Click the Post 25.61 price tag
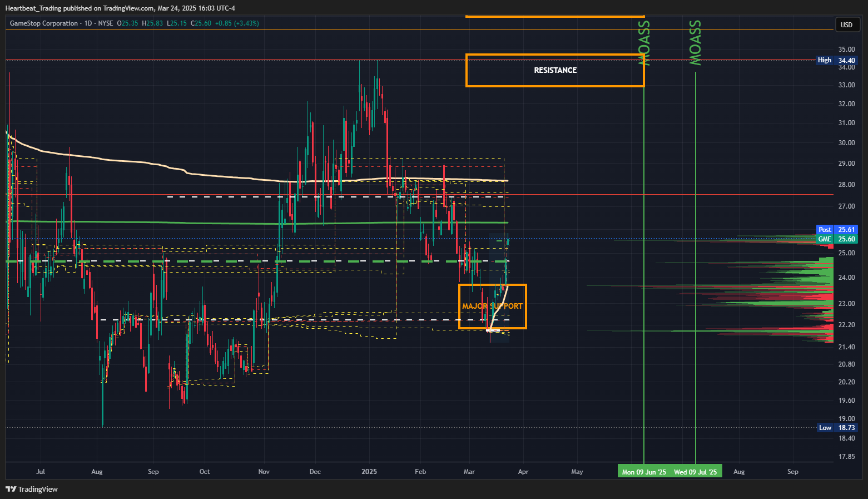Viewport: 868px width, 499px height. [837, 229]
